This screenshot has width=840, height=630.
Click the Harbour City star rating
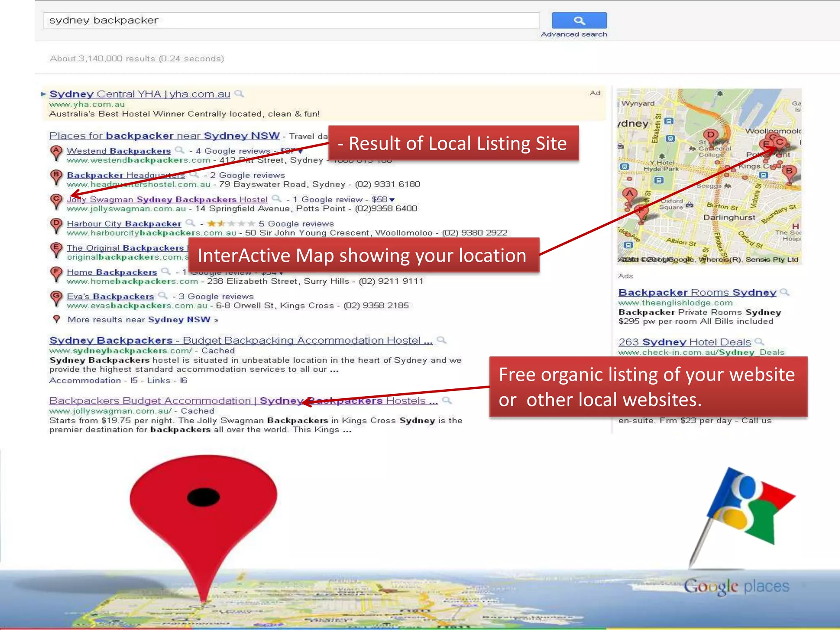(x=231, y=224)
